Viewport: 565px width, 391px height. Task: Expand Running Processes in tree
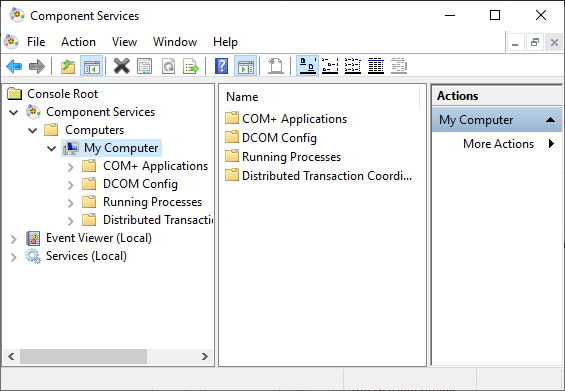[x=71, y=203]
